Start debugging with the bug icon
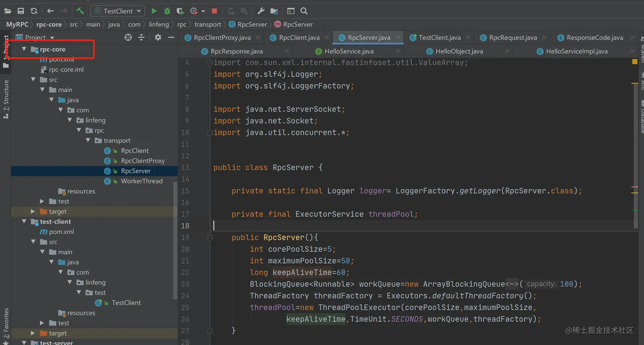Viewport: 644px width, 345px height. pos(167,11)
